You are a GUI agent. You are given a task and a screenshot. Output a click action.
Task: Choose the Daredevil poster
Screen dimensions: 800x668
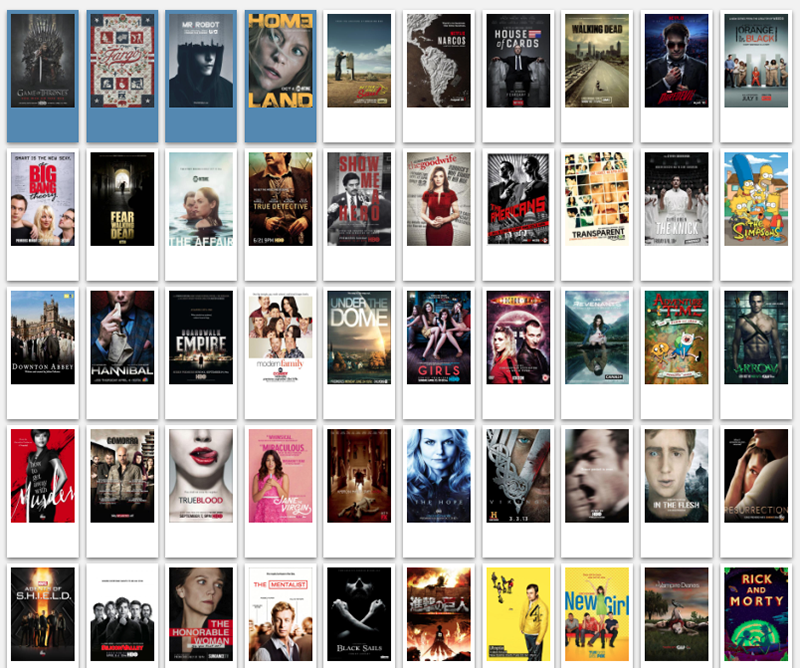677,61
